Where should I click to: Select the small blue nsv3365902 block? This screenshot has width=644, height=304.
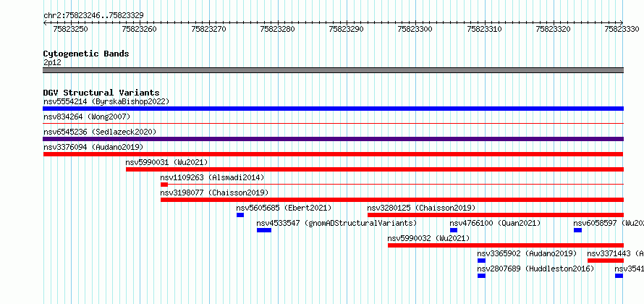click(481, 261)
